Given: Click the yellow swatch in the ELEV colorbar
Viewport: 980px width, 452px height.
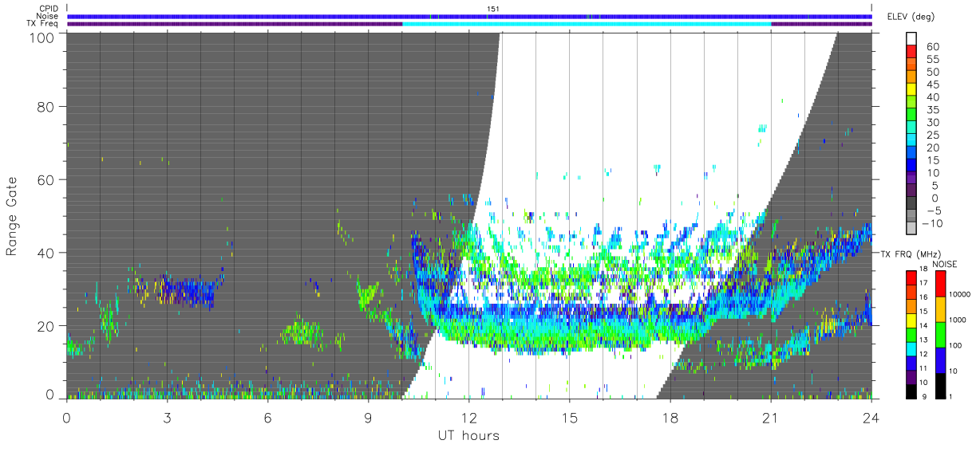Looking at the screenshot, I should tap(913, 91).
